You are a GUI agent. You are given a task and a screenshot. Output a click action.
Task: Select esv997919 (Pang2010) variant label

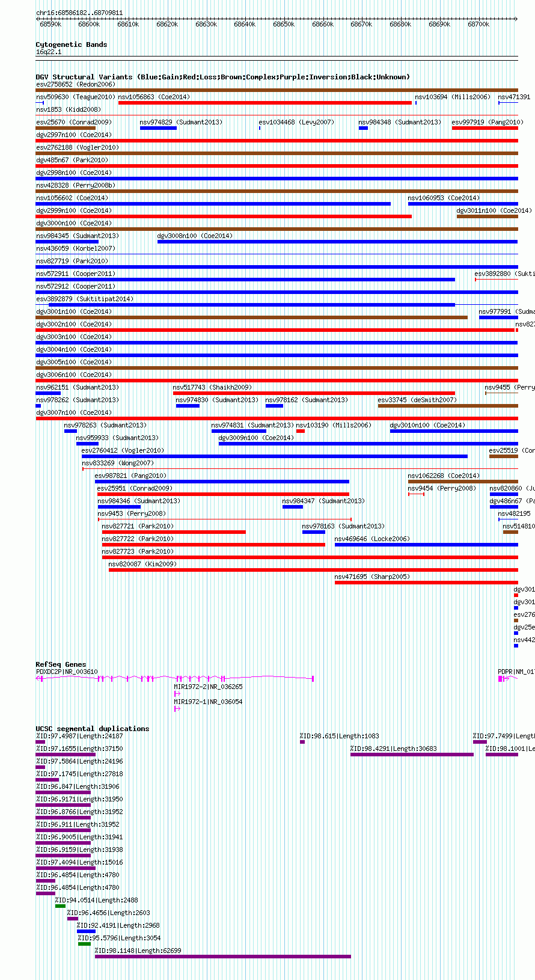click(488, 122)
